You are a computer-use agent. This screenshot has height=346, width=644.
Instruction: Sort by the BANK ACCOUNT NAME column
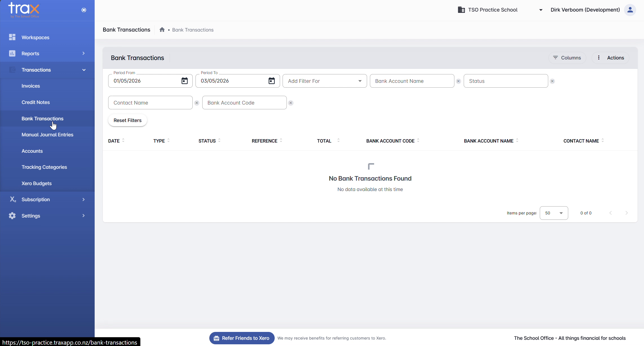click(491, 141)
